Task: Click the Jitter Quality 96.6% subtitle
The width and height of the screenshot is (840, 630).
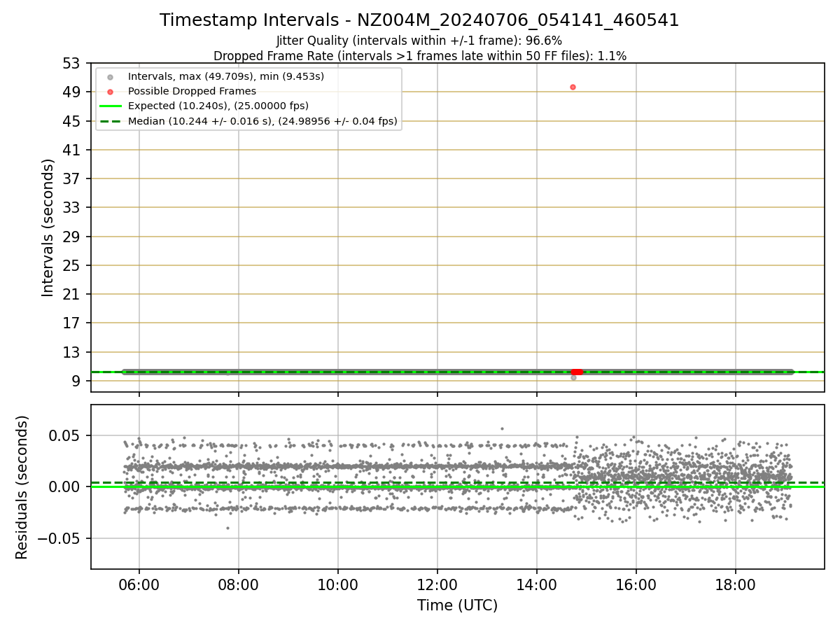Action: point(419,41)
